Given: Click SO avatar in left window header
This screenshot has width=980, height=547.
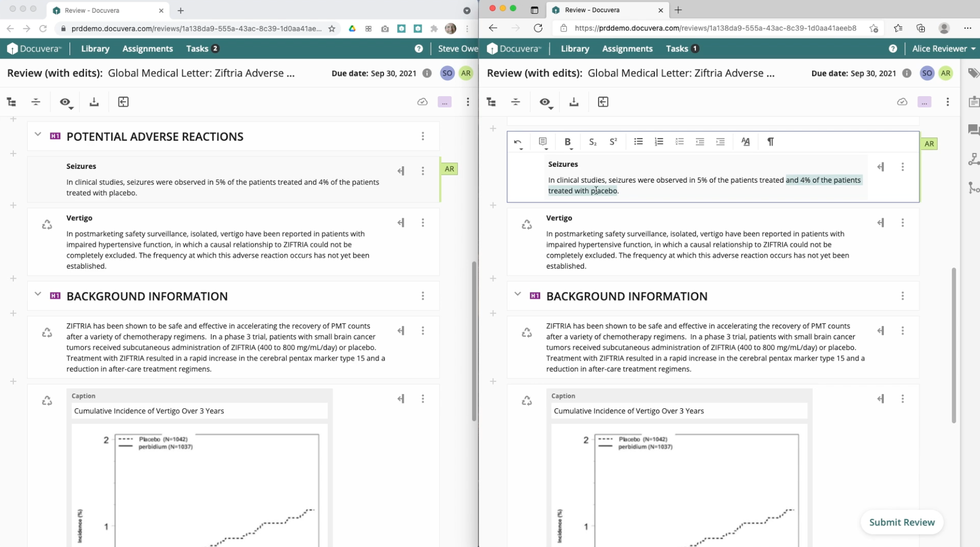Looking at the screenshot, I should click(x=447, y=73).
